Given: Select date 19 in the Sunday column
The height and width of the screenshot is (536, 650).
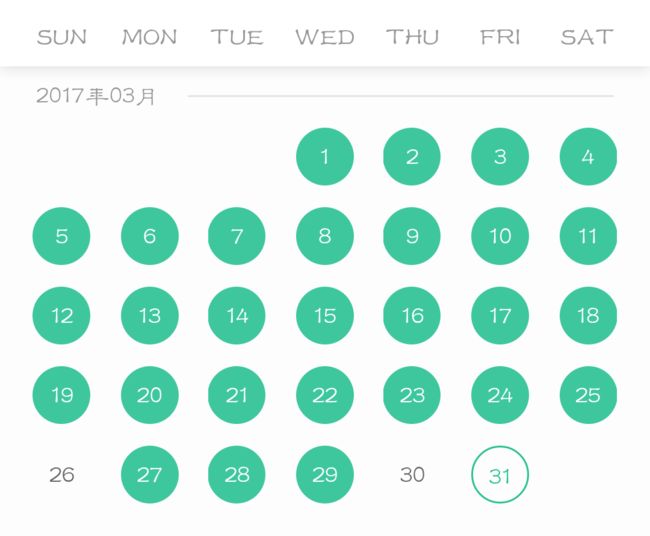Looking at the screenshot, I should [61, 395].
